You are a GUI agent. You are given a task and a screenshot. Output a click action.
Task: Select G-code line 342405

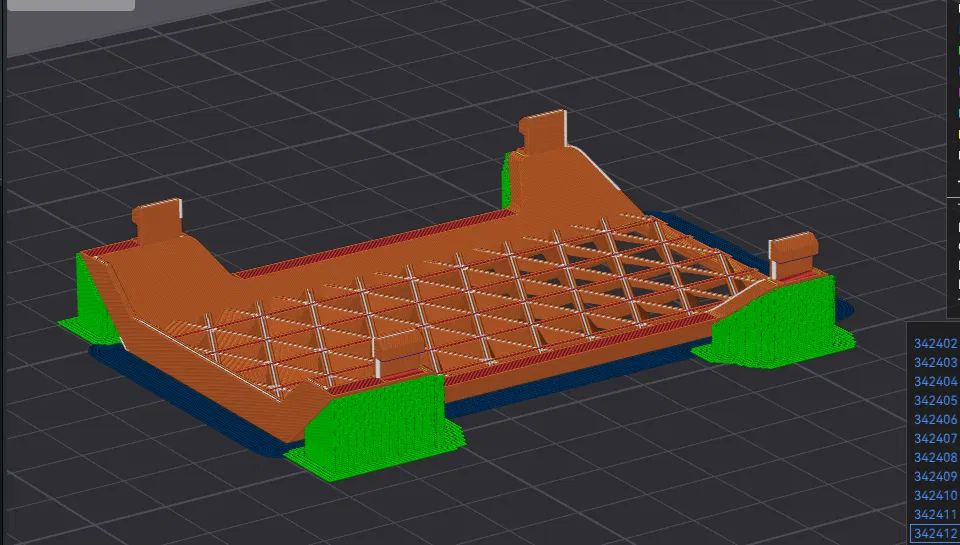click(936, 400)
